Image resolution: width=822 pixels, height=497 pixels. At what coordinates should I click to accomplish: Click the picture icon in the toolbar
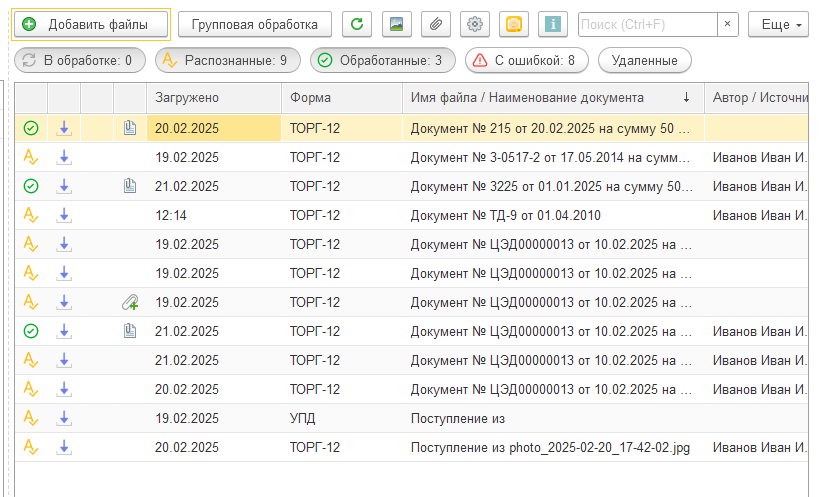397,24
